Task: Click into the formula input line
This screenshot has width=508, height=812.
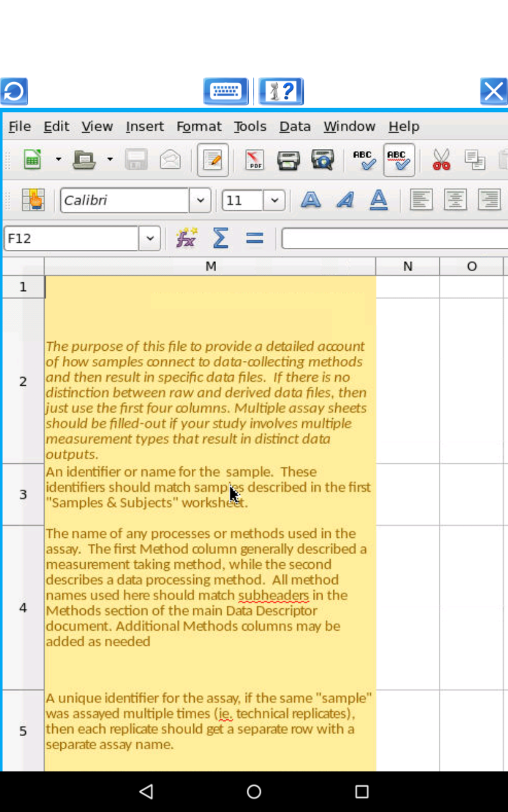Action: pos(394,238)
